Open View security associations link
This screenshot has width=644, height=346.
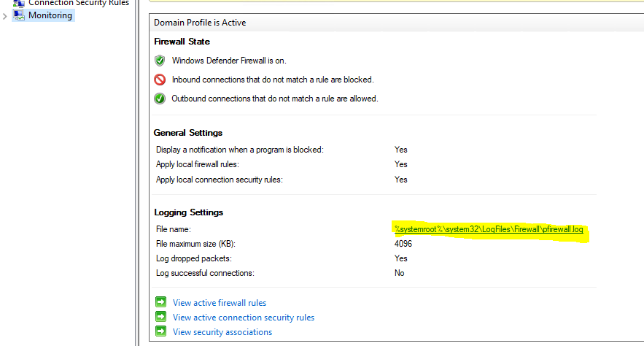(222, 332)
